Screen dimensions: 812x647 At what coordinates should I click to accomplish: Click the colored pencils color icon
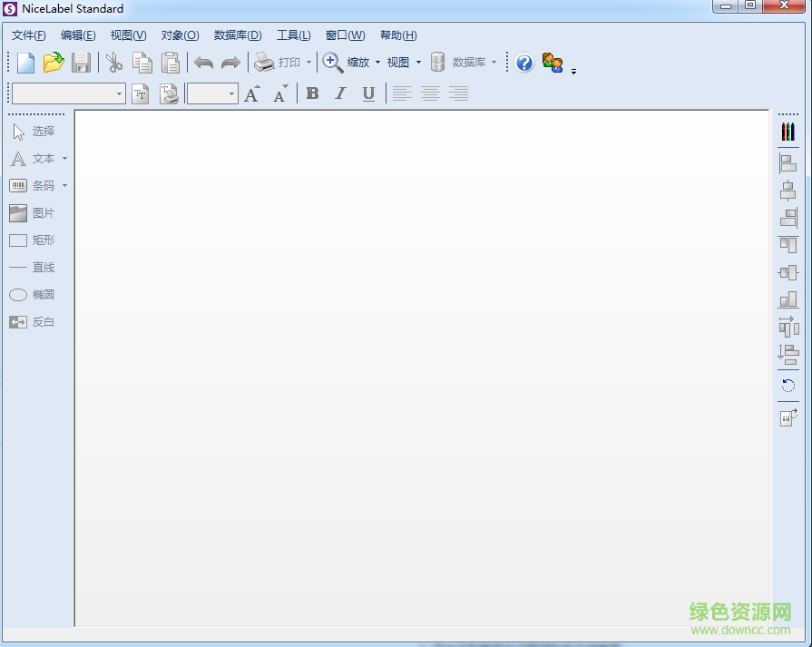click(788, 132)
